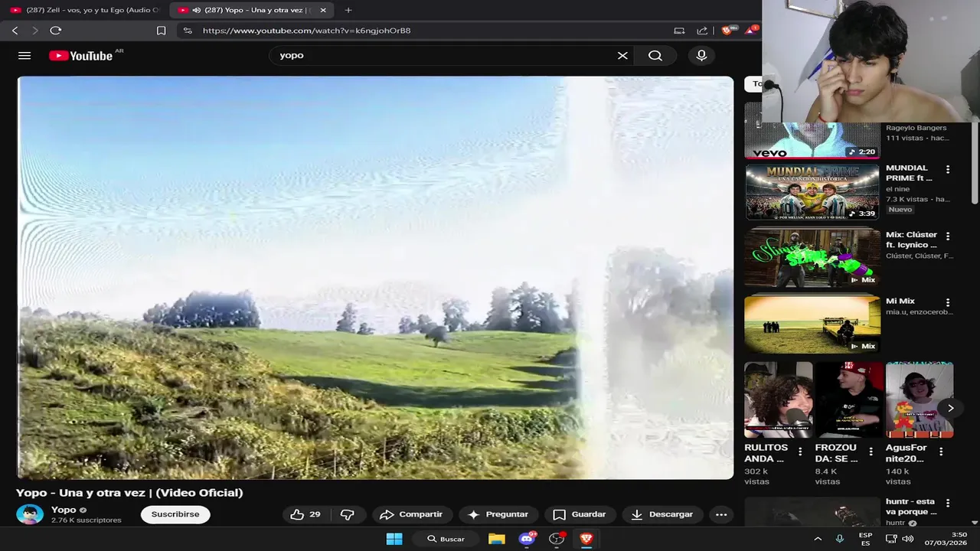Open options for FROZOUDA short
The height and width of the screenshot is (551, 980).
pos(871,452)
